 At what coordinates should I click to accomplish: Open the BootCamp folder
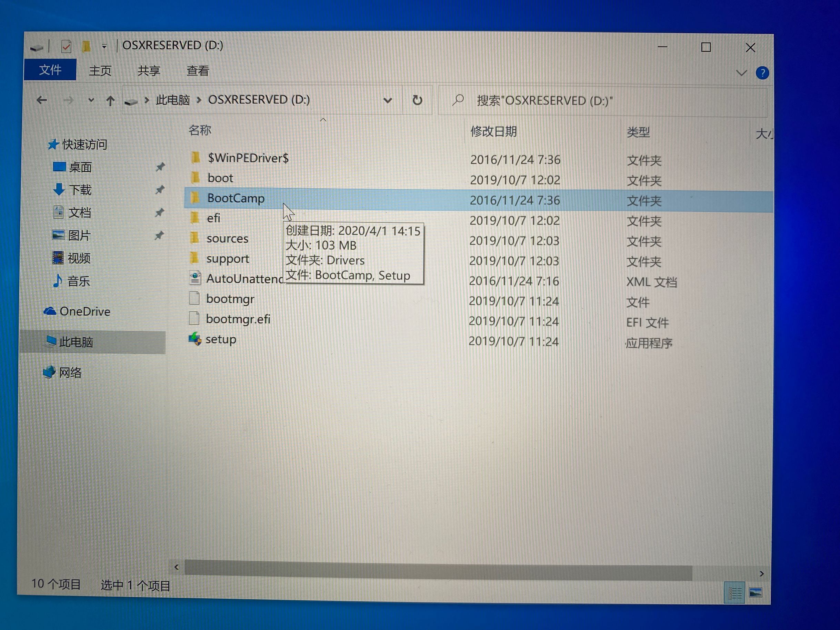pos(236,198)
